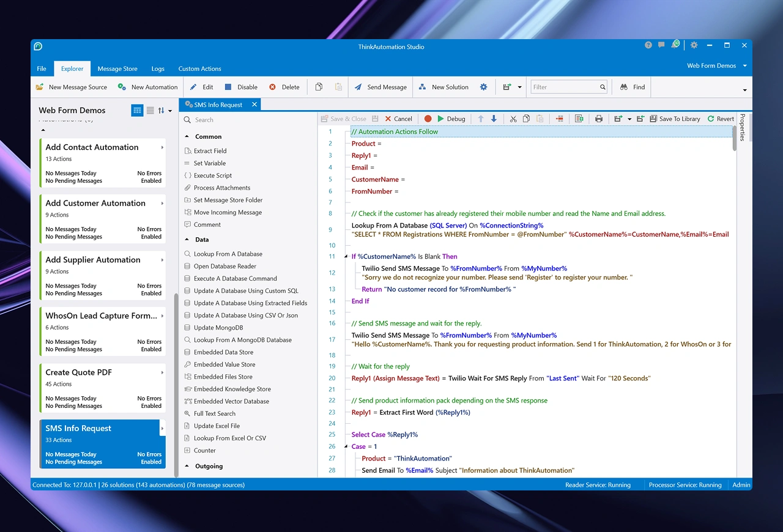The width and height of the screenshot is (783, 532).
Task: Click the help question mark icon
Action: point(648,45)
